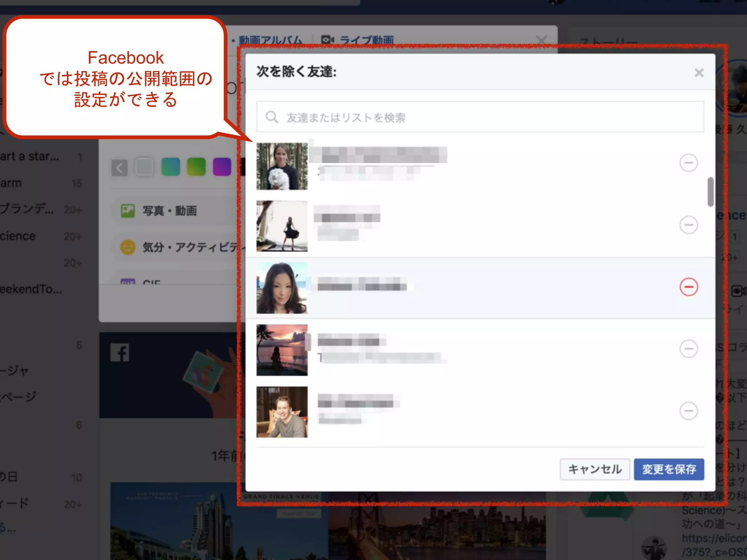This screenshot has height=560, width=747.
Task: Exclude the friend with the black dress photo
Action: click(x=689, y=225)
